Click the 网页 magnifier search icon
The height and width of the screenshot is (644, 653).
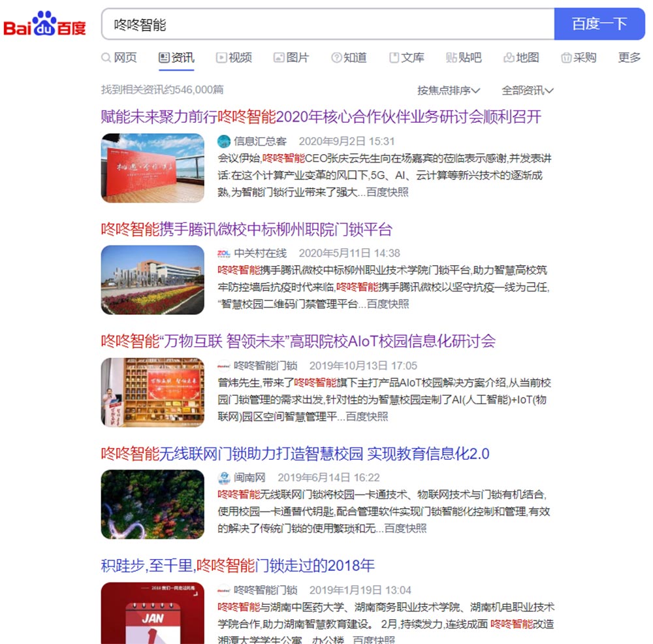tap(106, 57)
